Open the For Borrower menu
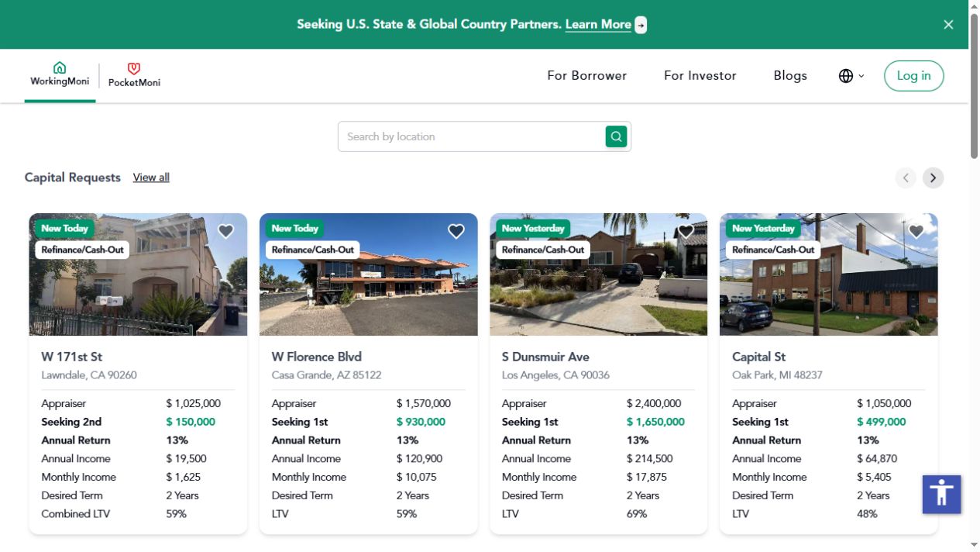 (x=586, y=76)
